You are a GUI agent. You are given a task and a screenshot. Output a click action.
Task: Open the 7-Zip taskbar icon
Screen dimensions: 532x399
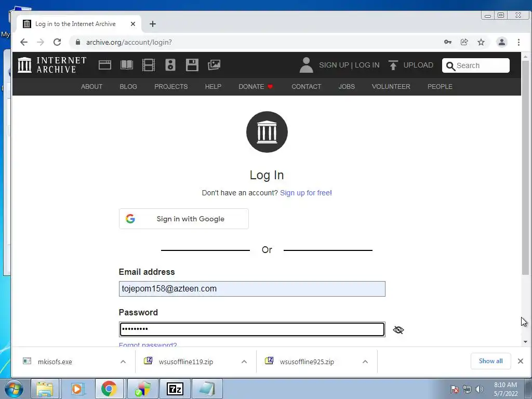click(175, 389)
